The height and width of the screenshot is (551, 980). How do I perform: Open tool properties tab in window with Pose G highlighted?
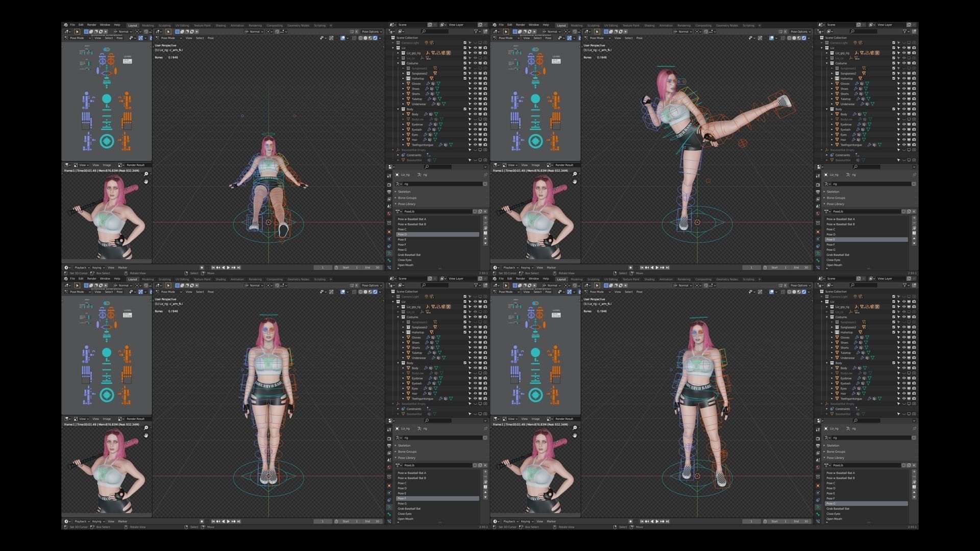pos(818,430)
